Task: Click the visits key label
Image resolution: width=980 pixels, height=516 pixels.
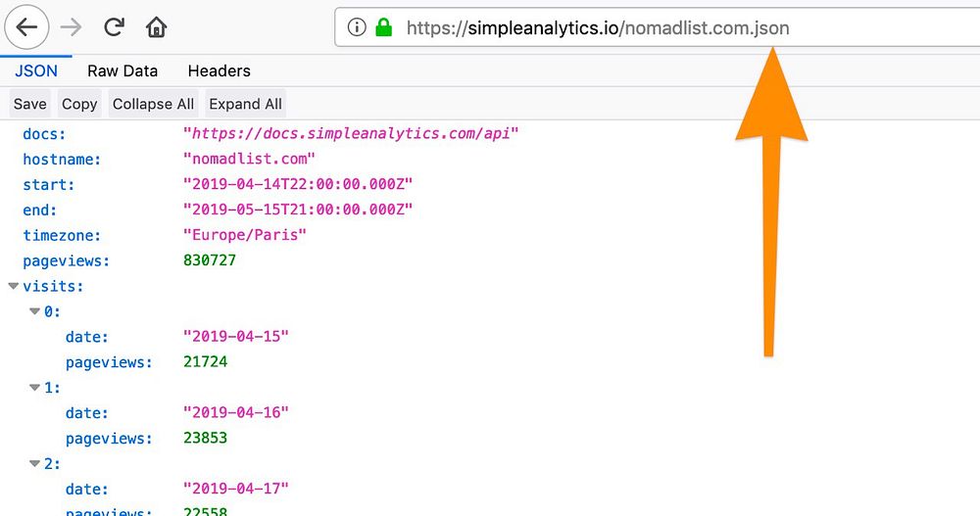Action: (53, 286)
